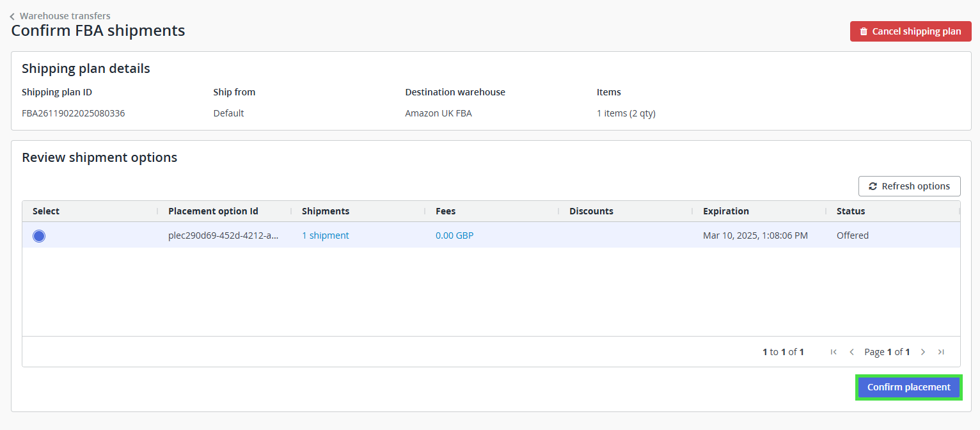The image size is (980, 430).
Task: Open the 1 shipment link
Action: pos(326,235)
